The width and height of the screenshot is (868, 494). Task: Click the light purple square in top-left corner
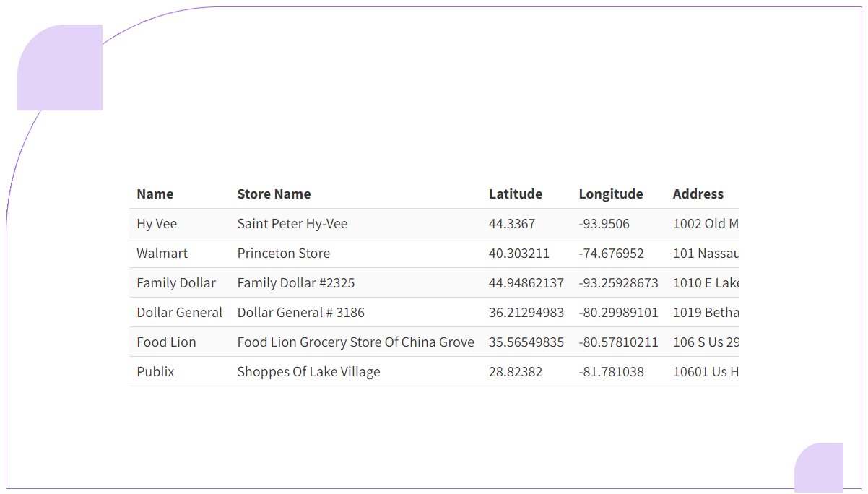click(x=60, y=67)
